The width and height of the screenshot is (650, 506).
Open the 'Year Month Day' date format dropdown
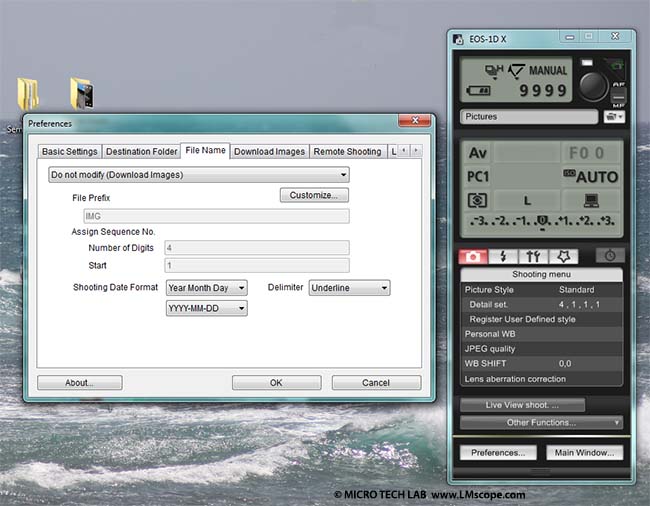(x=206, y=288)
